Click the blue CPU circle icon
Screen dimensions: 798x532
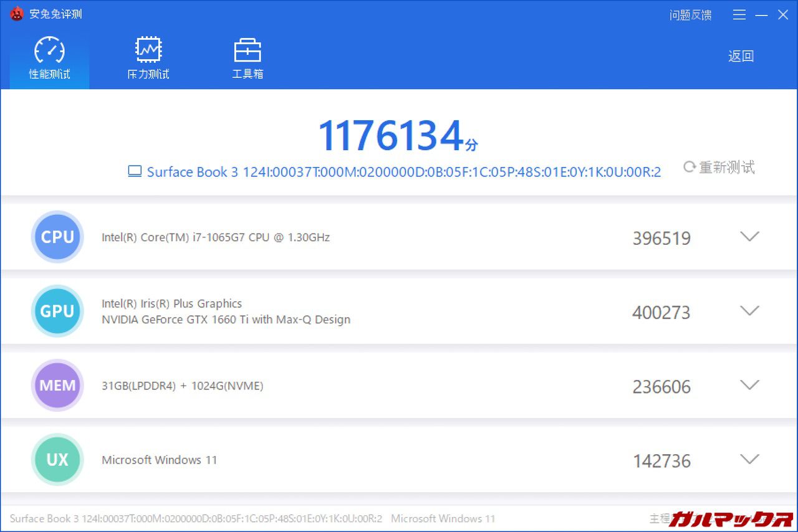coord(57,237)
